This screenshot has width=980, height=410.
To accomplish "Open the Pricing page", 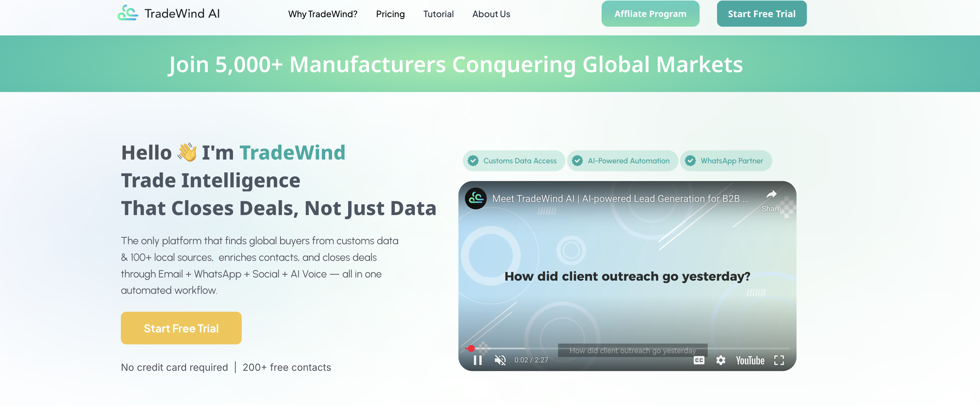I will tap(390, 14).
